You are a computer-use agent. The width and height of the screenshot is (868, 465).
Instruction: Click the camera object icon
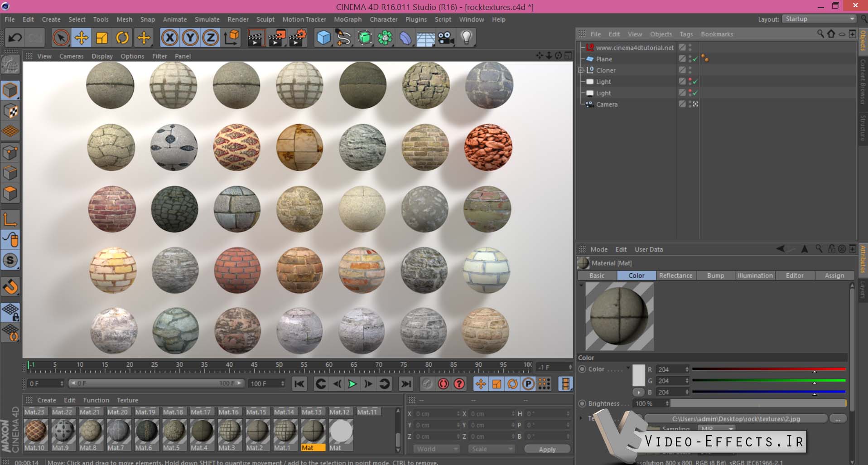point(446,38)
